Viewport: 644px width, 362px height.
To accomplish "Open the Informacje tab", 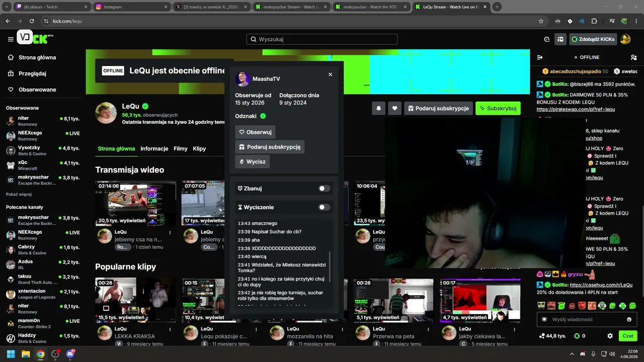I will [154, 149].
